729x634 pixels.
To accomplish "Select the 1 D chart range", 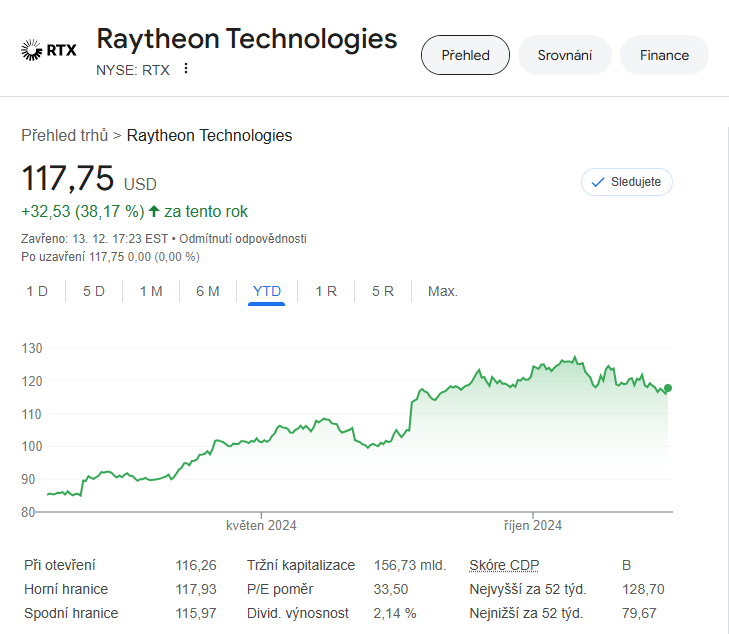I will pos(37,291).
